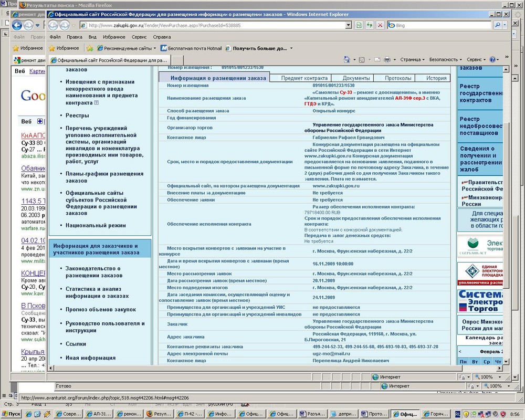The width and height of the screenshot is (525, 420).
Task: Click the Refresh icon next to the address bar
Action: coord(369,25)
